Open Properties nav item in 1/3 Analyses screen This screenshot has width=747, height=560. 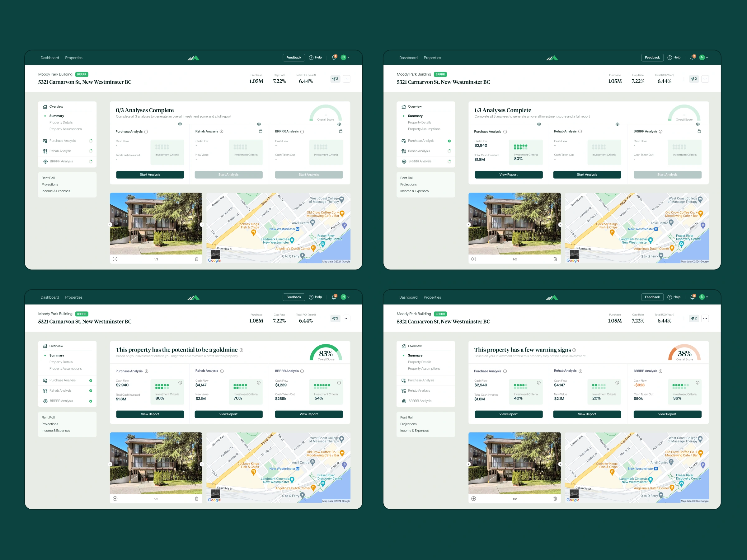click(432, 58)
